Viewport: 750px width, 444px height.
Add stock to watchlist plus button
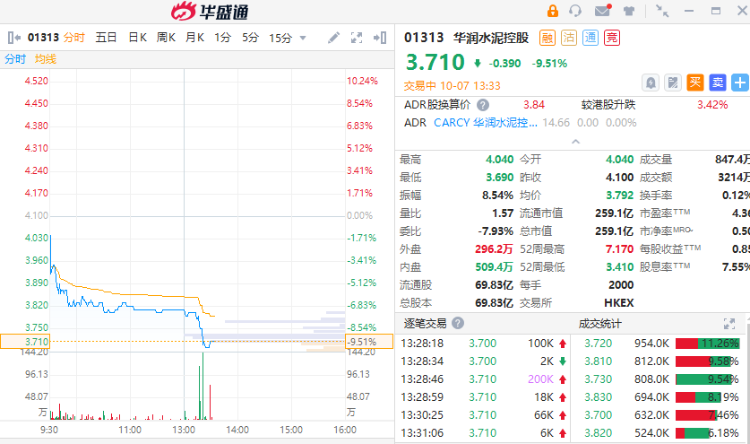tap(740, 83)
